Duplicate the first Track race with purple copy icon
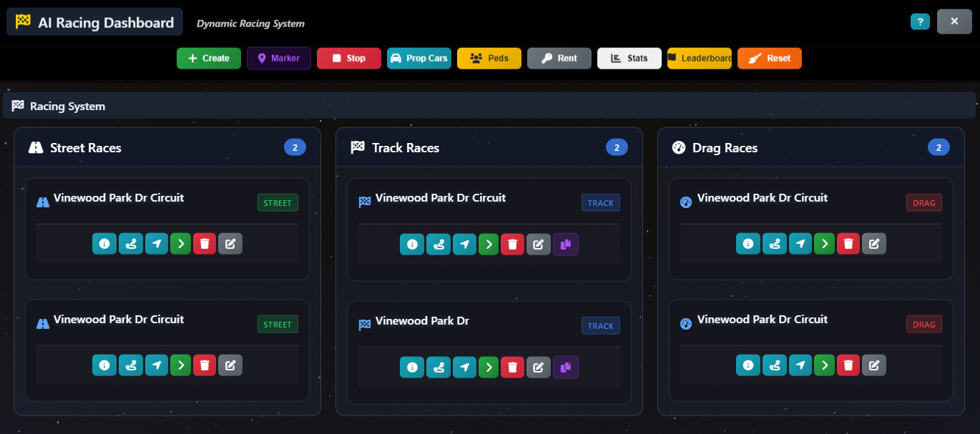 pyautogui.click(x=565, y=244)
